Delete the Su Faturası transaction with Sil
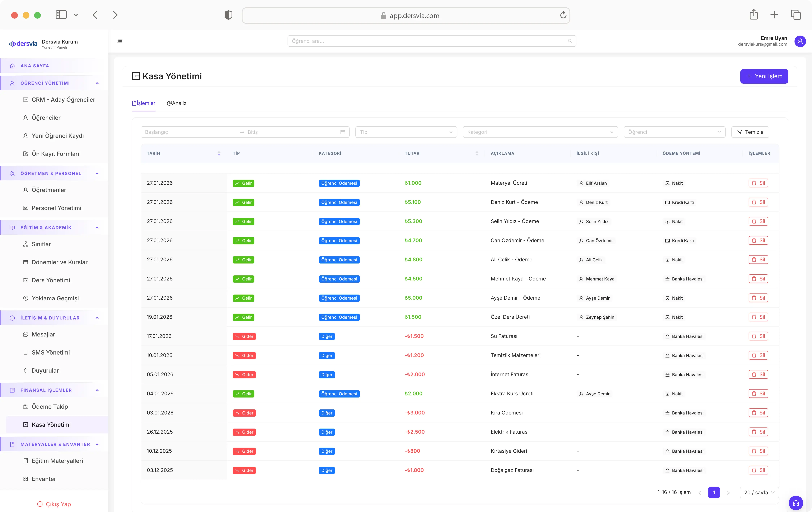Image resolution: width=812 pixels, height=512 pixels. pos(758,336)
